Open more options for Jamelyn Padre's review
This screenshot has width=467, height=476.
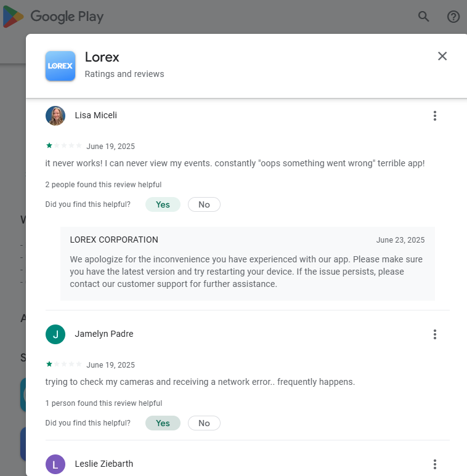435,334
